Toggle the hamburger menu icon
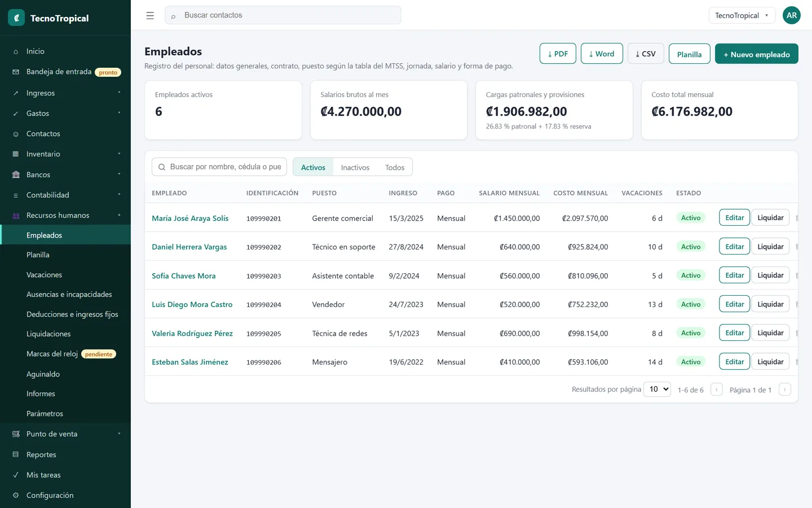 150,16
